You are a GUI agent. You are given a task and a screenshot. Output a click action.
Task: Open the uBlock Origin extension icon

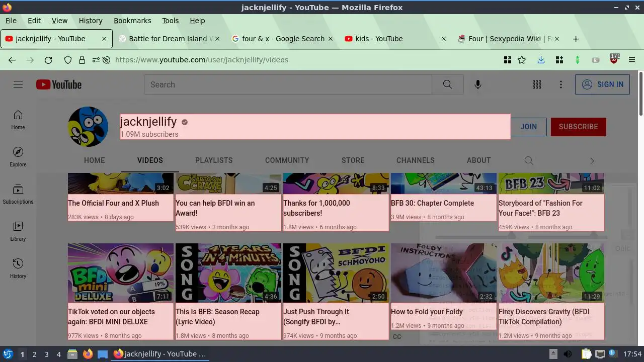click(614, 59)
